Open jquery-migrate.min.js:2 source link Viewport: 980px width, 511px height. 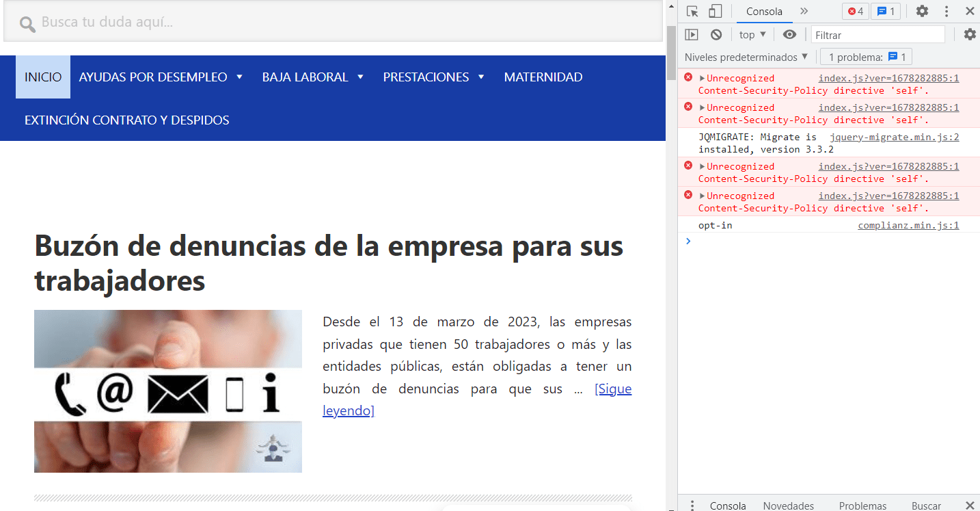click(895, 137)
